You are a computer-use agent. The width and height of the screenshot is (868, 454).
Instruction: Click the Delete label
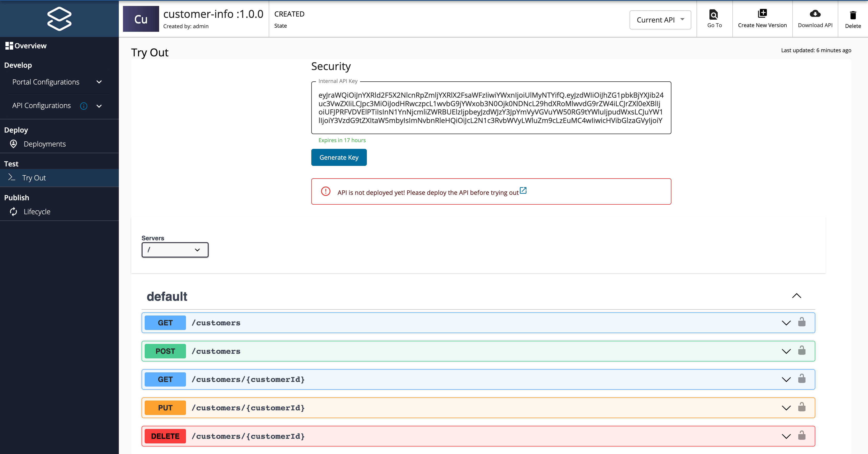tap(853, 26)
